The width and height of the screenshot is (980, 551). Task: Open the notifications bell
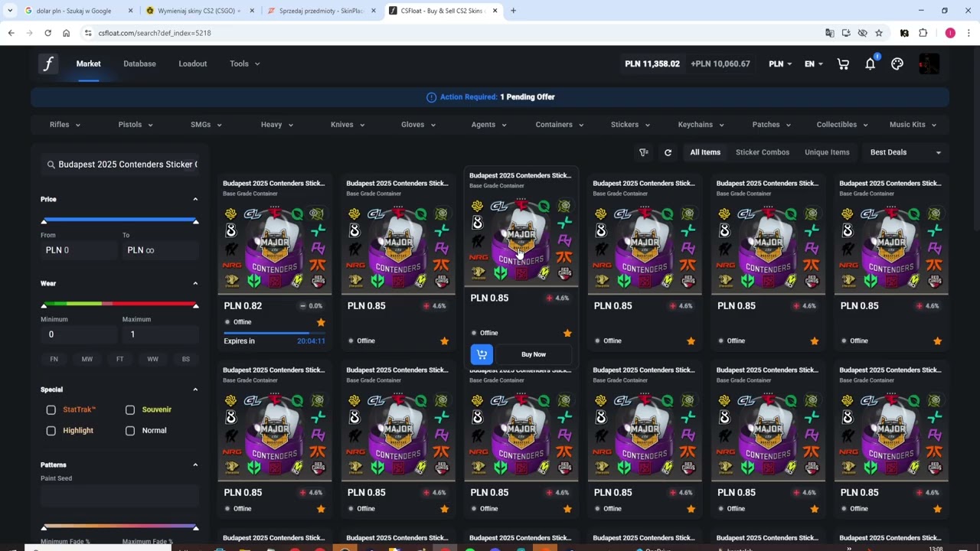click(871, 64)
